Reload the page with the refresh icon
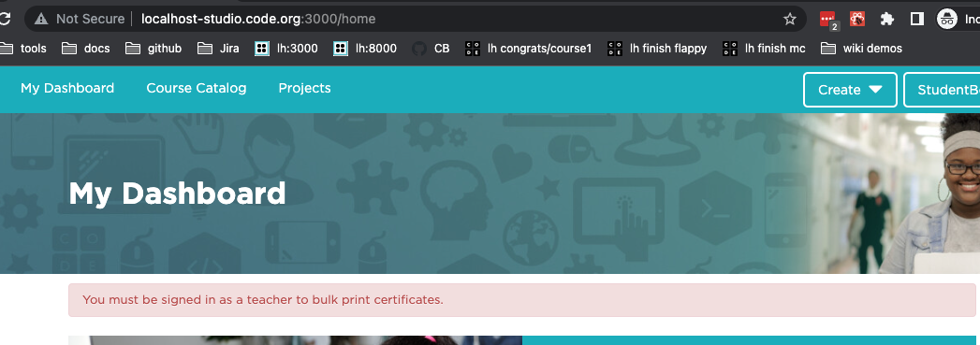The image size is (980, 345). coord(5,19)
